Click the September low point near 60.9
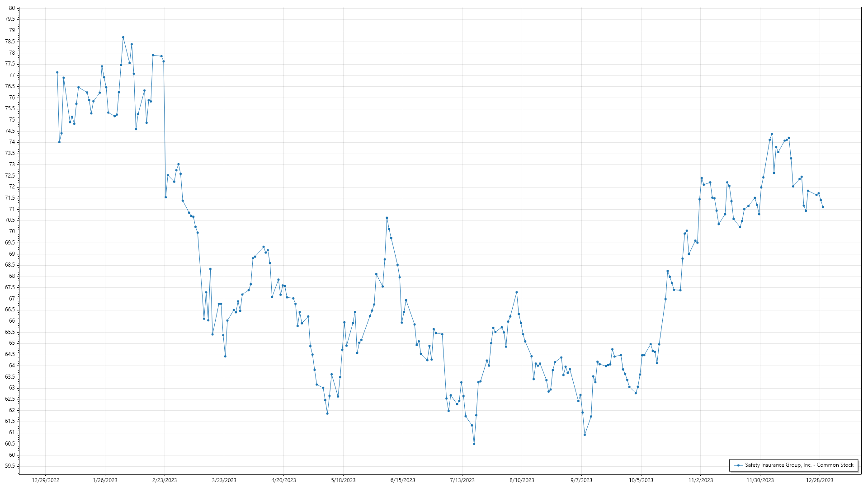This screenshot has height=488, width=868. click(x=585, y=435)
